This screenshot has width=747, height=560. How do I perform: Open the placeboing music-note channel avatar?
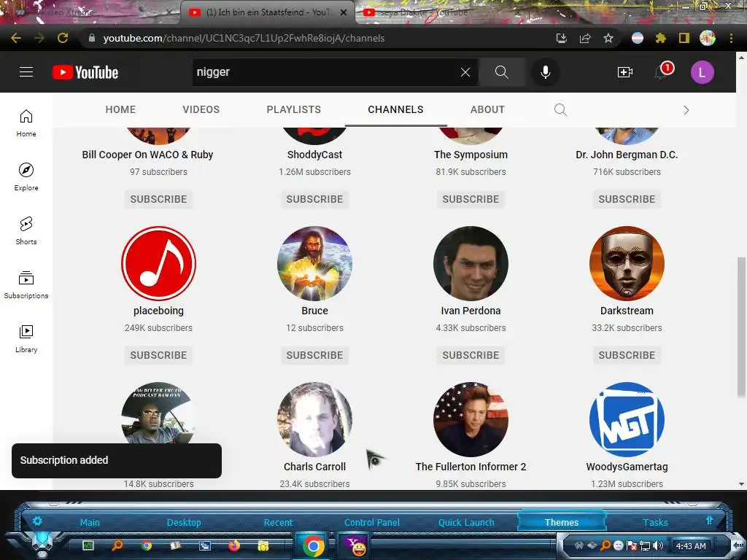coord(158,263)
